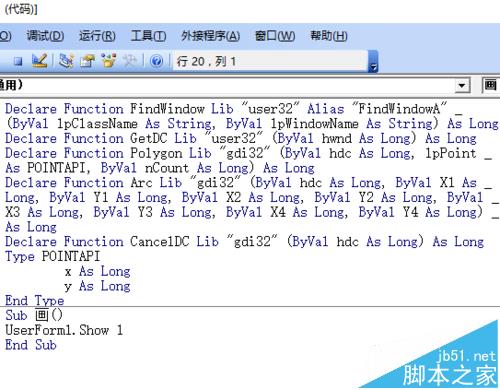Open the 调试(D) menu
The height and width of the screenshot is (390, 500).
click(x=45, y=36)
